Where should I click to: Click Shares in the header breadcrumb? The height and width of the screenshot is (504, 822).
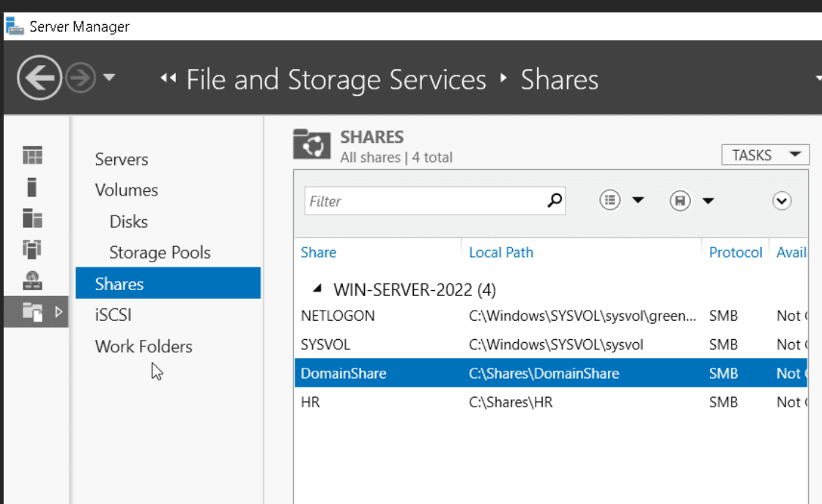(x=560, y=80)
